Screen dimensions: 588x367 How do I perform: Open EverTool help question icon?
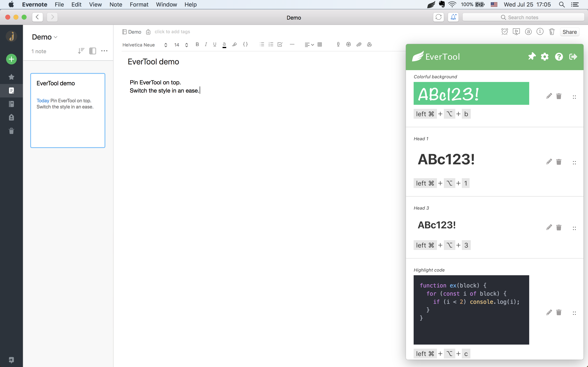click(559, 56)
